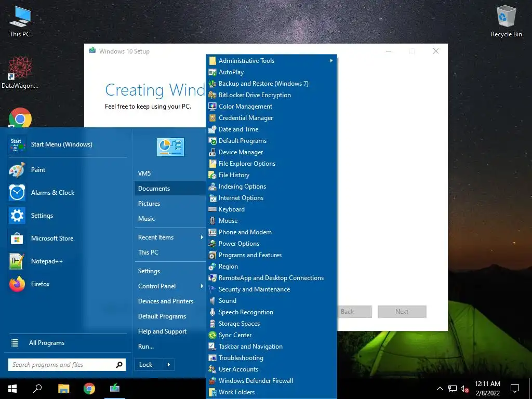This screenshot has height=399, width=532.
Task: Open Indexing Options
Action: tap(271, 187)
